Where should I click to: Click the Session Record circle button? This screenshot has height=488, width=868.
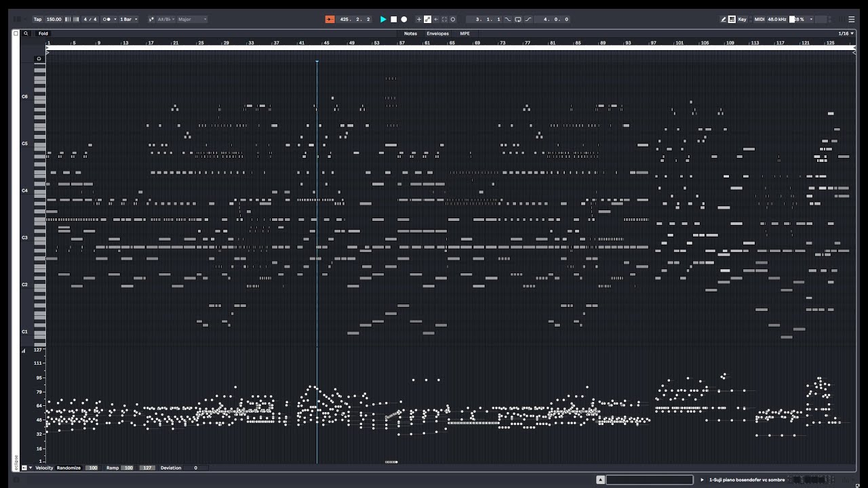453,19
